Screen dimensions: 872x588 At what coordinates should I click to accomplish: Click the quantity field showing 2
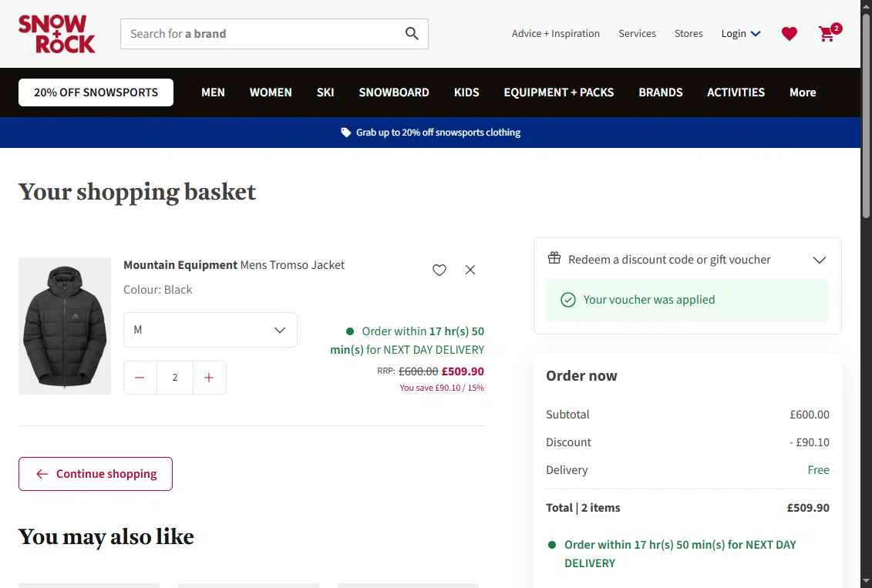click(174, 378)
